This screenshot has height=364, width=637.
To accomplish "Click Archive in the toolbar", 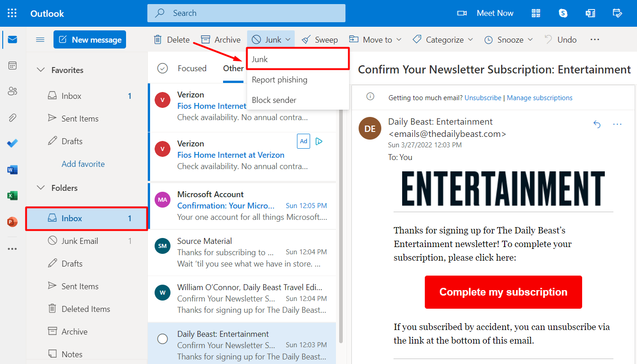I will (x=221, y=39).
